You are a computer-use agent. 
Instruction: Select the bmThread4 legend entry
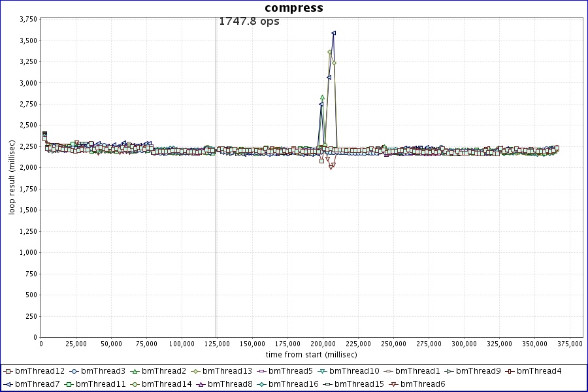pyautogui.click(x=539, y=371)
